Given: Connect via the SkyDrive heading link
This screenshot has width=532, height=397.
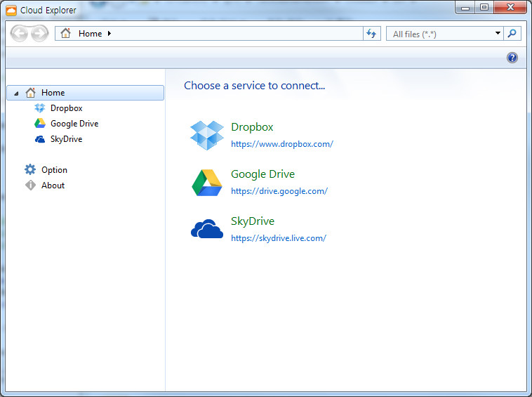Looking at the screenshot, I should [253, 221].
